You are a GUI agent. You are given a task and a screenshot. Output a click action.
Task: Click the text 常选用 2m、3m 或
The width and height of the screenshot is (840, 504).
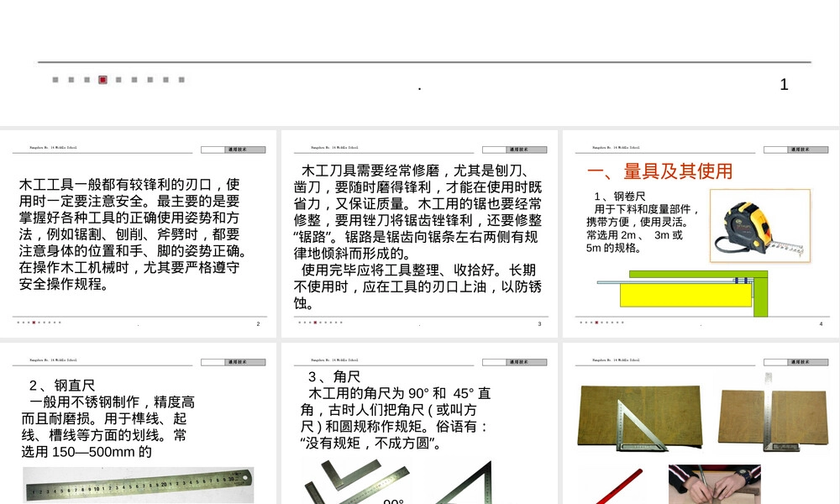[x=634, y=235]
